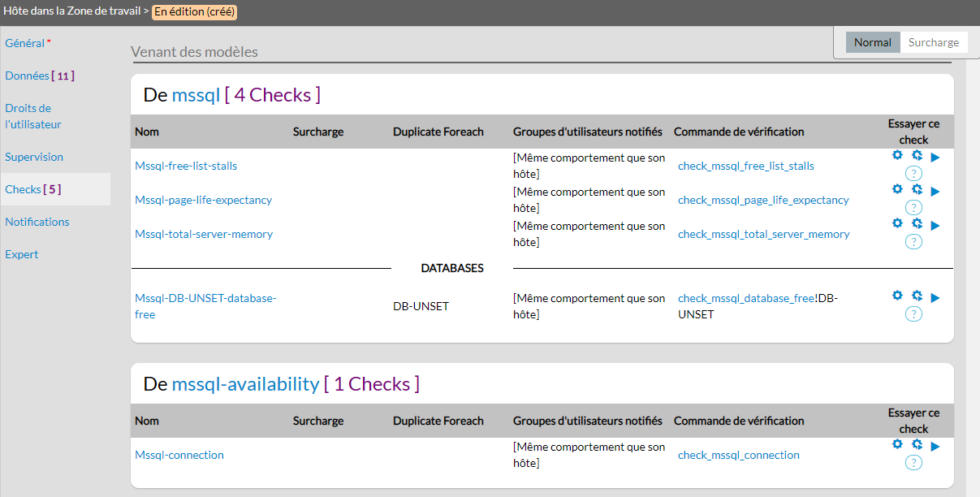This screenshot has height=497, width=980.
Task: Click the play arrow for Mssql-free-list-stalls check
Action: 935,157
